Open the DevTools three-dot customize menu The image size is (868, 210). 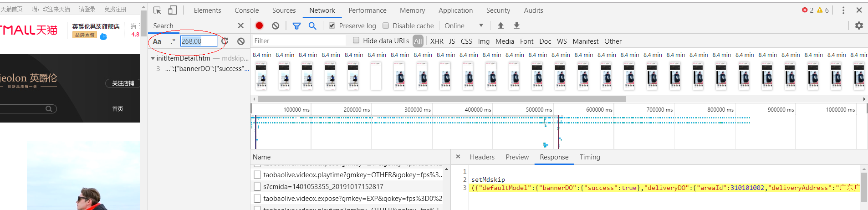pyautogui.click(x=843, y=10)
